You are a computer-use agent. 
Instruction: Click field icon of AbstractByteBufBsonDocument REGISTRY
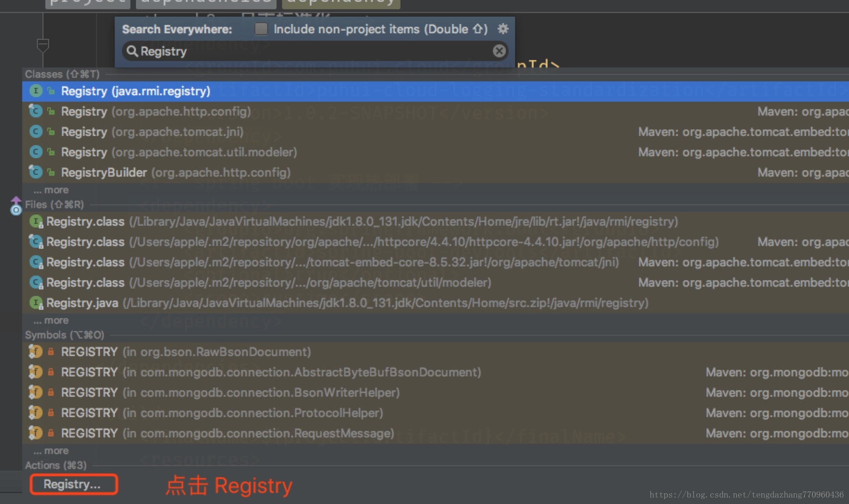pos(36,372)
